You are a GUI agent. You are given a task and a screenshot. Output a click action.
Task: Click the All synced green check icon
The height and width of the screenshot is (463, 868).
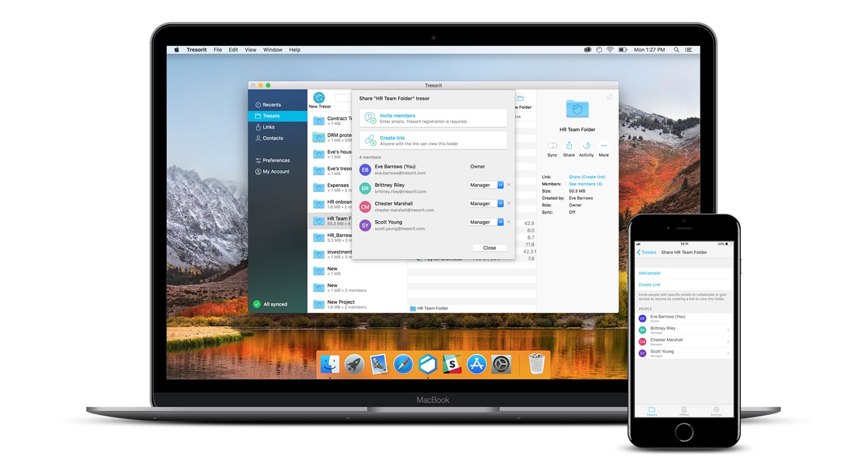tap(257, 304)
